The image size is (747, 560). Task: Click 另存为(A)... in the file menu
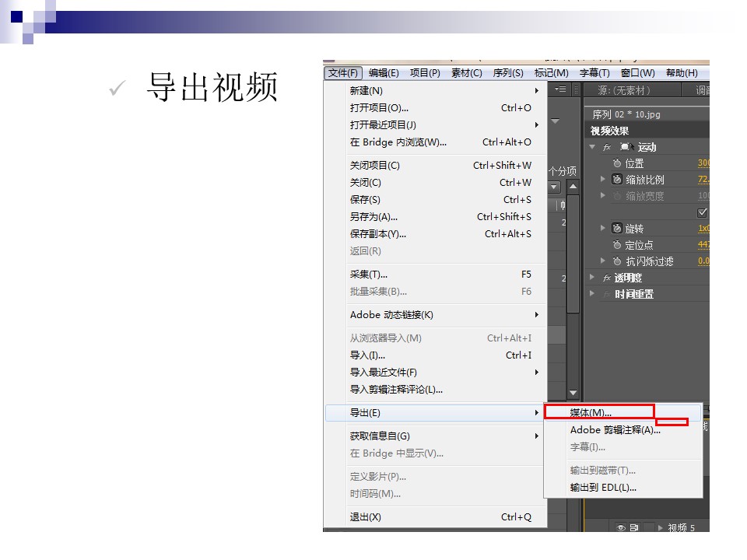(373, 217)
